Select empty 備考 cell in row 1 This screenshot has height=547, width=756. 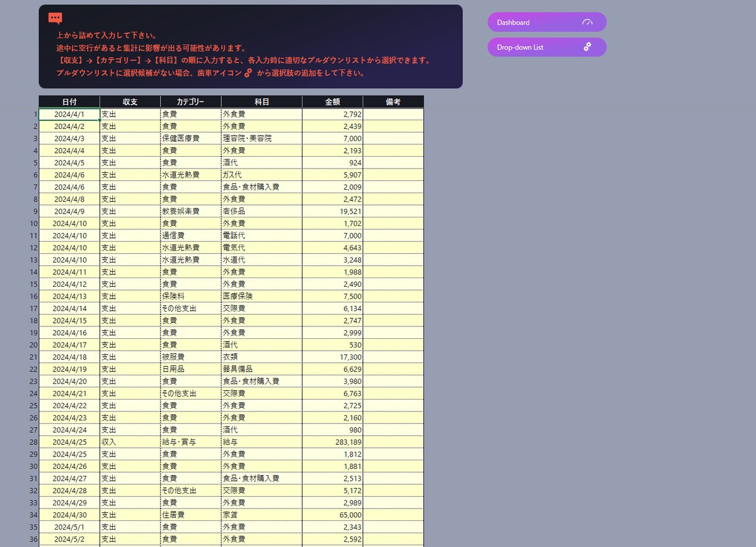click(x=393, y=114)
